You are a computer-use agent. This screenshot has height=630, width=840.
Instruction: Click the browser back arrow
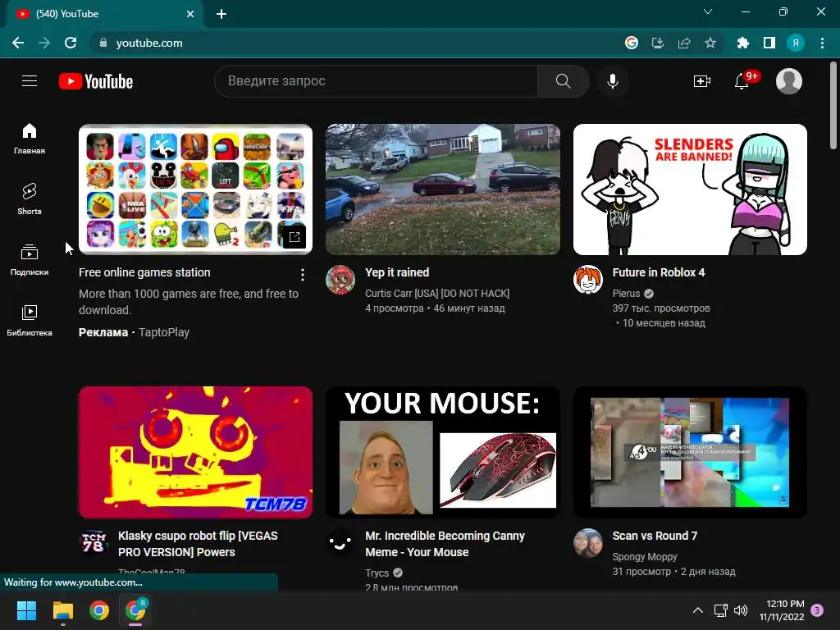tap(18, 43)
